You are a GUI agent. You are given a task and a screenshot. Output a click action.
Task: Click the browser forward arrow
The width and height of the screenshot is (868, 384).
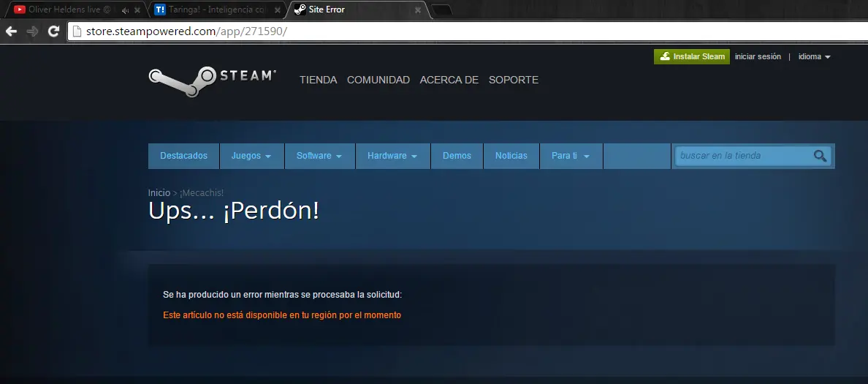[33, 31]
